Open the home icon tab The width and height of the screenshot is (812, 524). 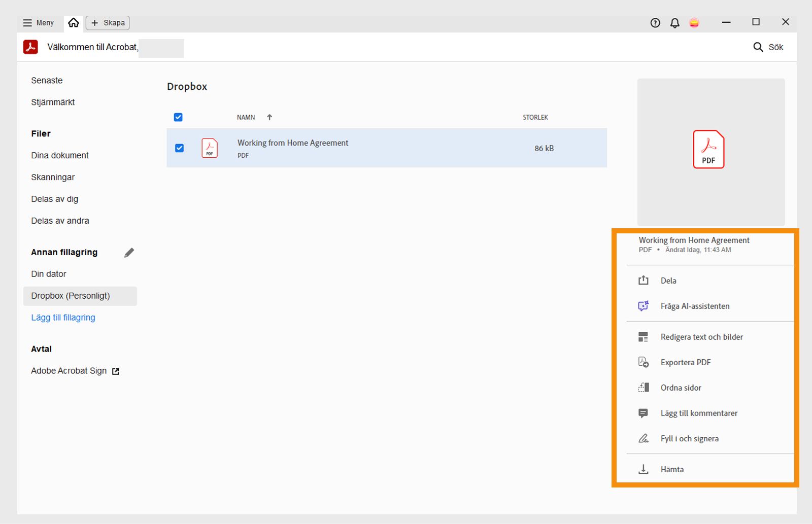coord(74,23)
